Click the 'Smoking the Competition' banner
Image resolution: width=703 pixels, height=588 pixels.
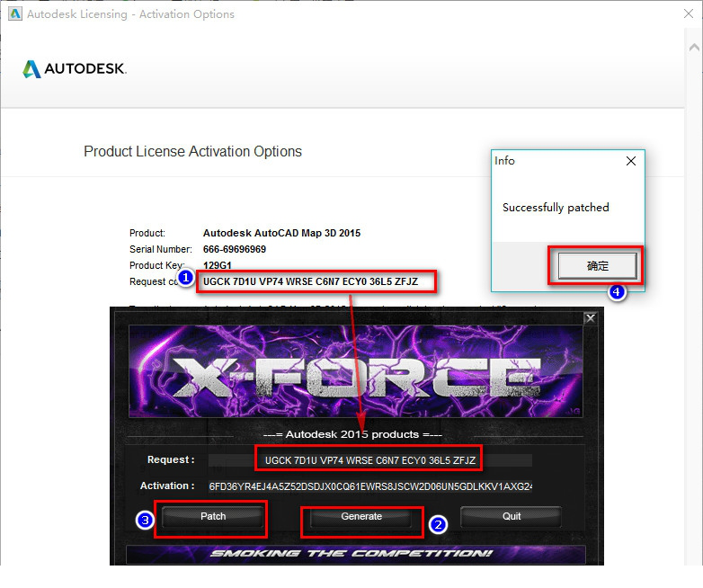(355, 554)
